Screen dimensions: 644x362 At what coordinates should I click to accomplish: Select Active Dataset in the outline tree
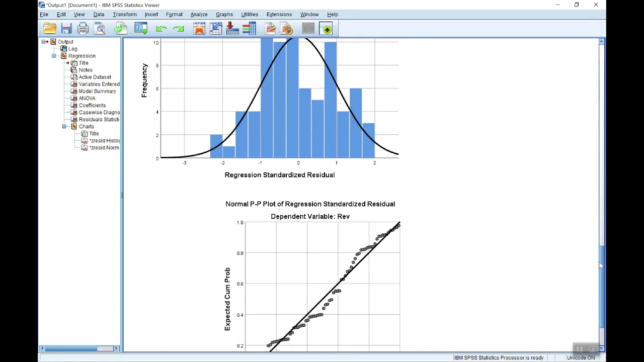point(95,77)
